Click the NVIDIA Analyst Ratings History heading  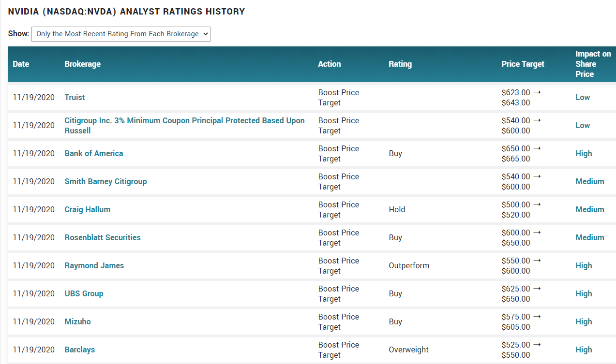click(126, 11)
